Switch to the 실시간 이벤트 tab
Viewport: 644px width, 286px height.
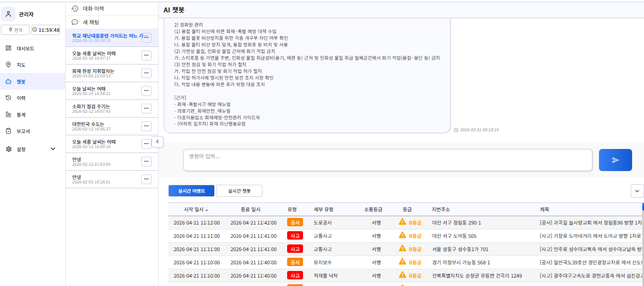191,191
